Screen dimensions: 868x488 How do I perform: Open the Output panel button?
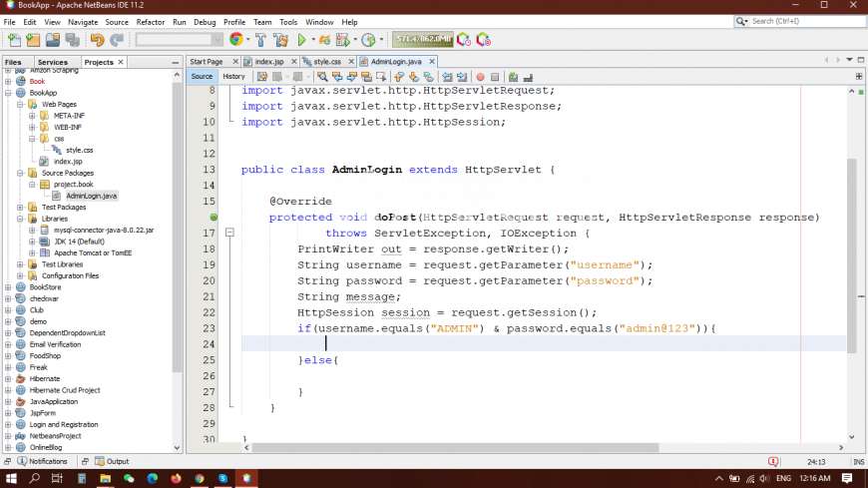click(x=112, y=461)
